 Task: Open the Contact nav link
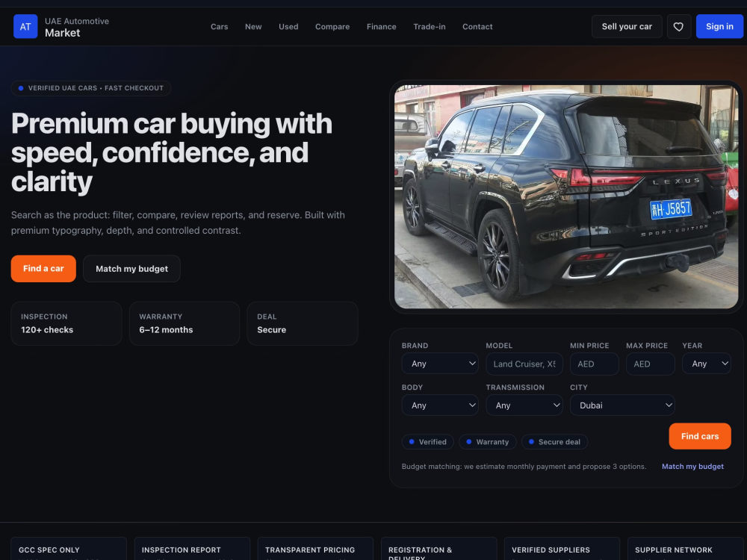(x=477, y=27)
